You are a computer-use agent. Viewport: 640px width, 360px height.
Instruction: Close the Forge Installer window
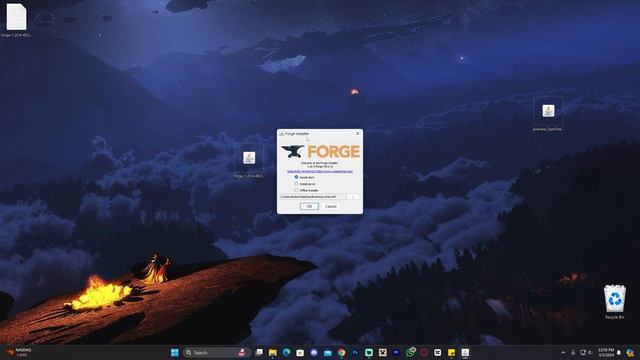click(358, 133)
